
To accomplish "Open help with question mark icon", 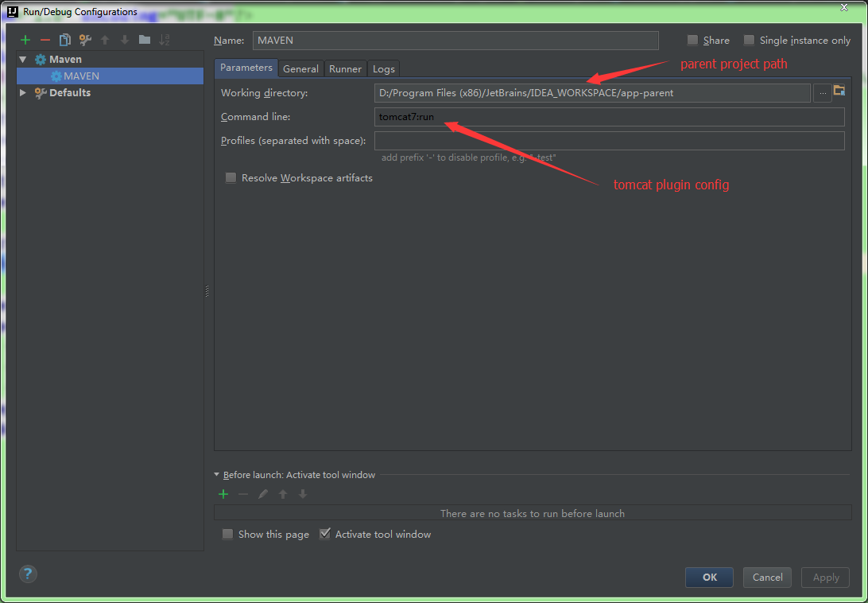I will coord(29,574).
